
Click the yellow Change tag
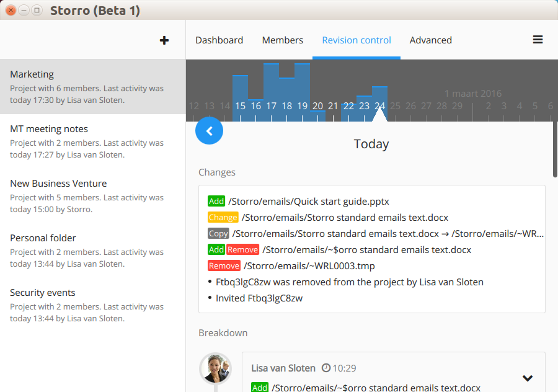[223, 218]
